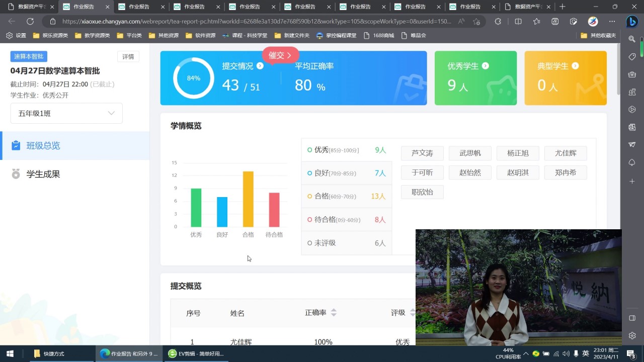644x362 pixels.
Task: Click arrow icon next to 优秀学生
Action: click(x=485, y=66)
